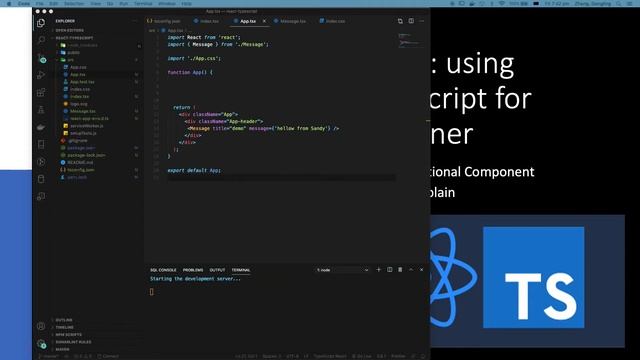Screen dimensions: 640x360
Task: Open logo.svg in the file tree
Action: [x=78, y=104]
